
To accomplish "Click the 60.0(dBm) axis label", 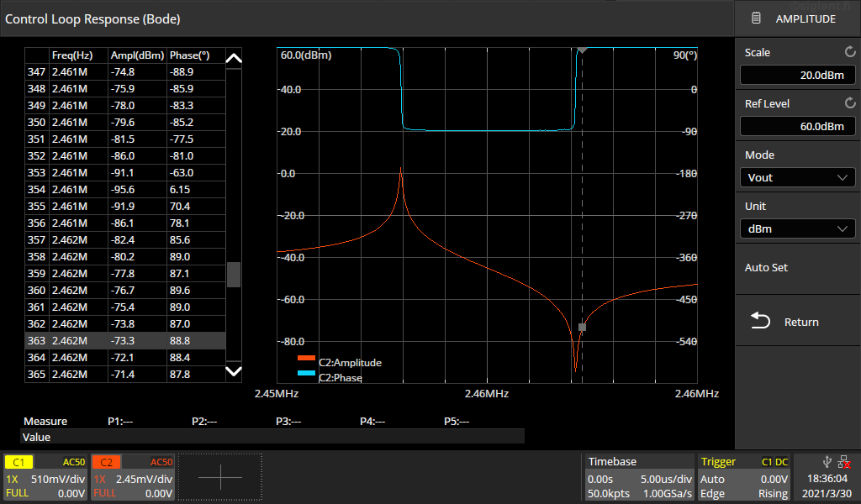I will 306,55.
